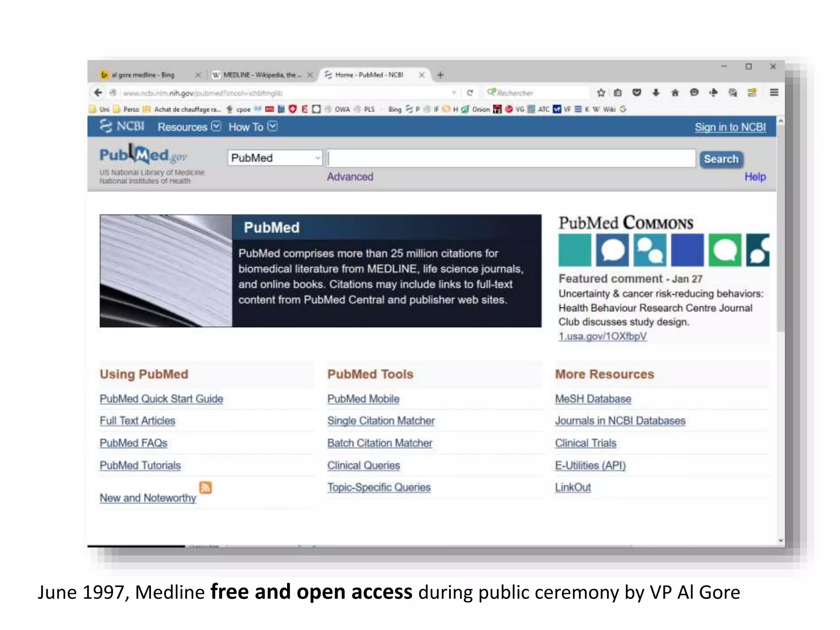Open New and Noteworthy link
The image size is (840, 630).
[x=148, y=498]
